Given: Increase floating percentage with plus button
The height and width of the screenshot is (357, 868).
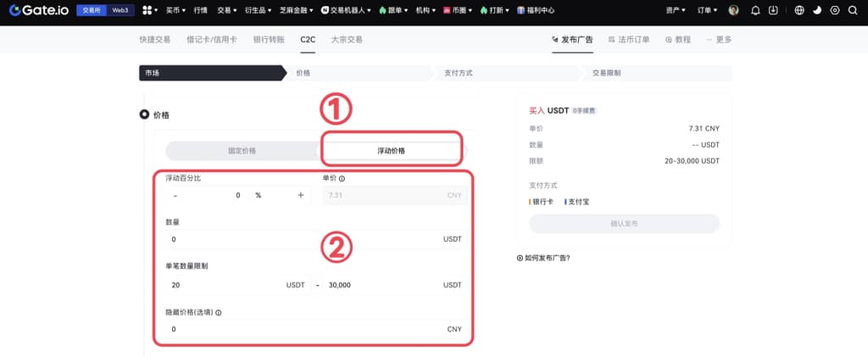Looking at the screenshot, I should click(300, 195).
